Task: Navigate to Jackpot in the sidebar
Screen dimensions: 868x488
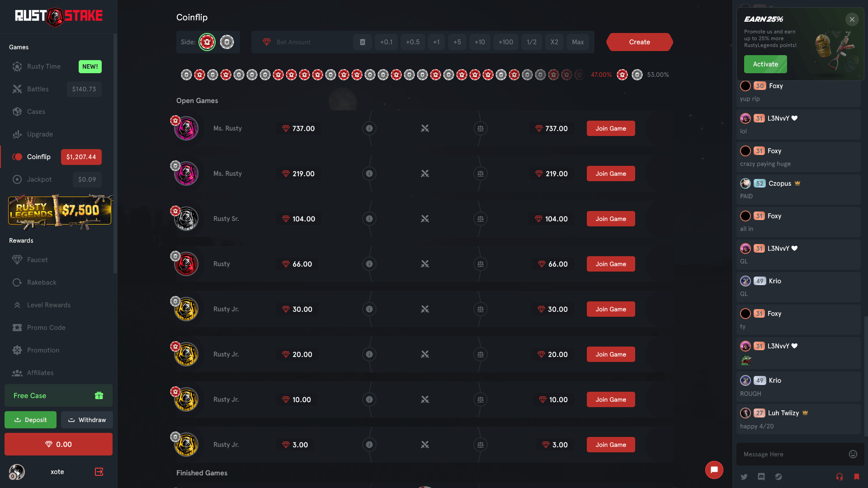Action: click(38, 179)
